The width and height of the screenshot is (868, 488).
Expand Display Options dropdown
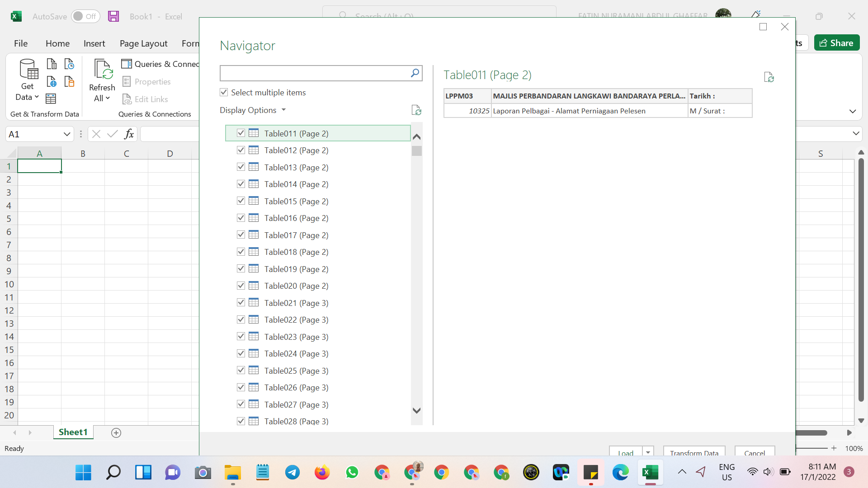[x=253, y=110]
